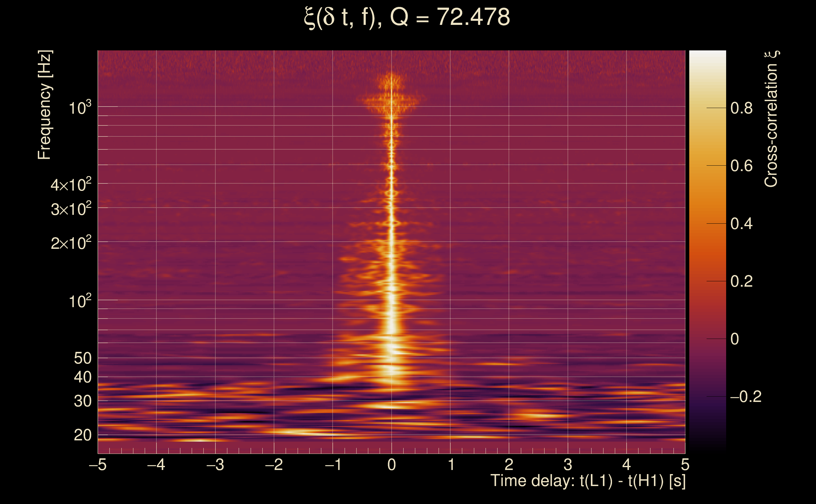Click the −5 tick label on x-axis
This screenshot has height=504, width=816.
(x=98, y=465)
